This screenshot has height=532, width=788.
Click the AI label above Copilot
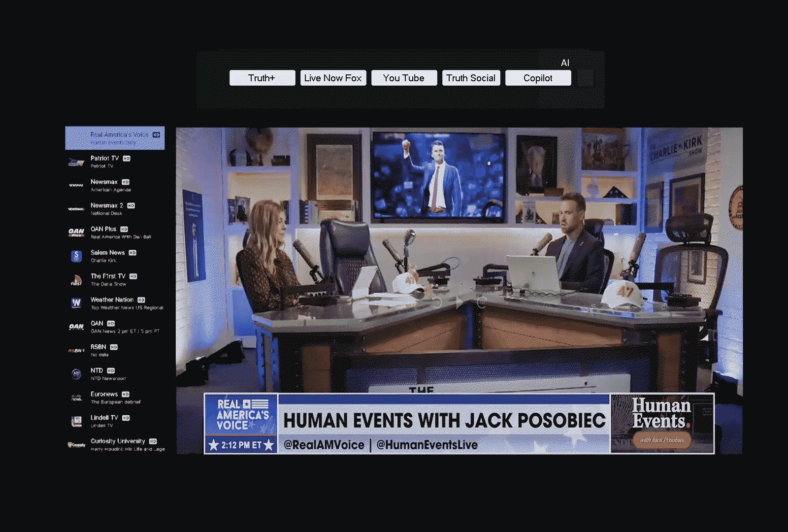[x=565, y=62]
